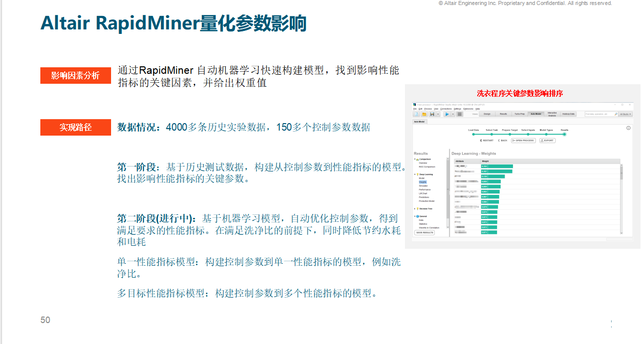Click the Model Types step marker
644x344 pixels.
tap(546, 134)
